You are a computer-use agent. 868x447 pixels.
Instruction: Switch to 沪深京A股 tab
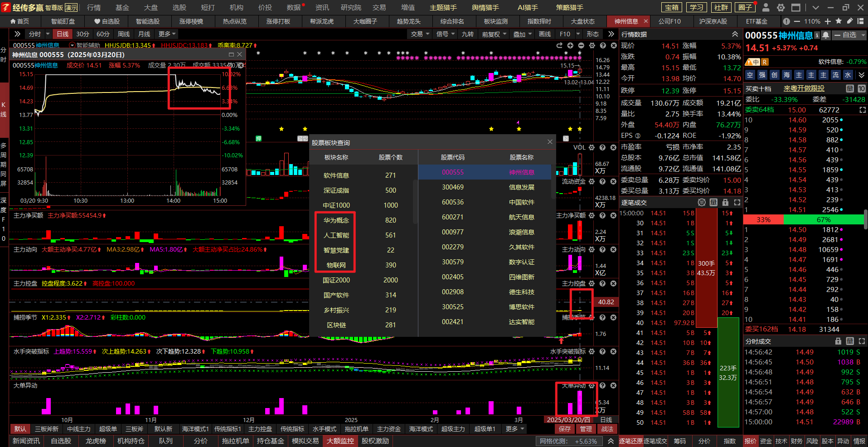[x=713, y=21]
